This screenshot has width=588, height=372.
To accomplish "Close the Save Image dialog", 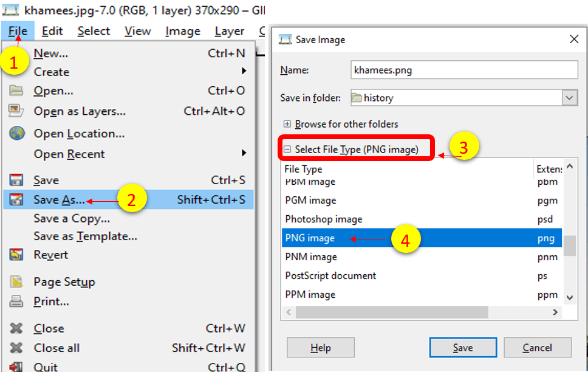I will point(574,39).
